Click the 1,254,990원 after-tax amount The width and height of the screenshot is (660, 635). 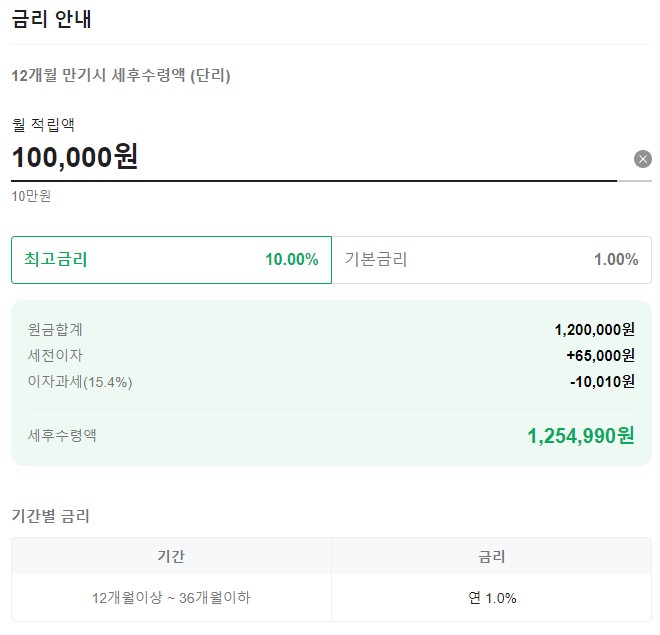(x=580, y=436)
